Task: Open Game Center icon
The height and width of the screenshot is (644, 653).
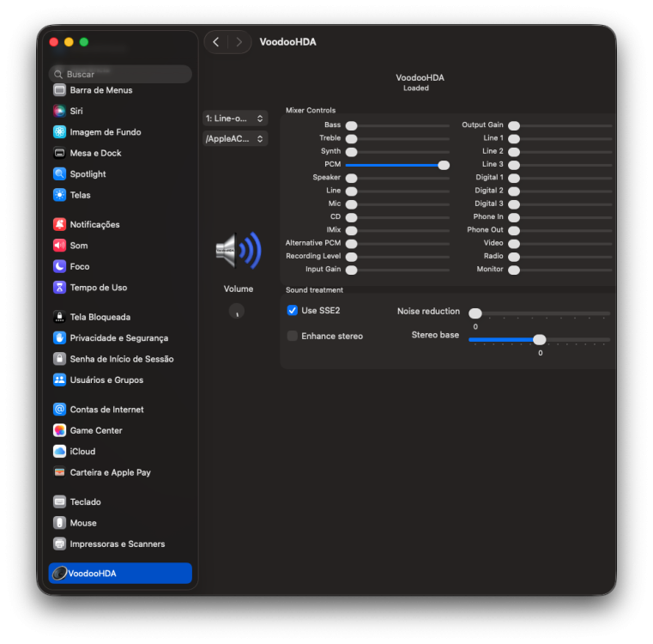Action: click(x=59, y=430)
